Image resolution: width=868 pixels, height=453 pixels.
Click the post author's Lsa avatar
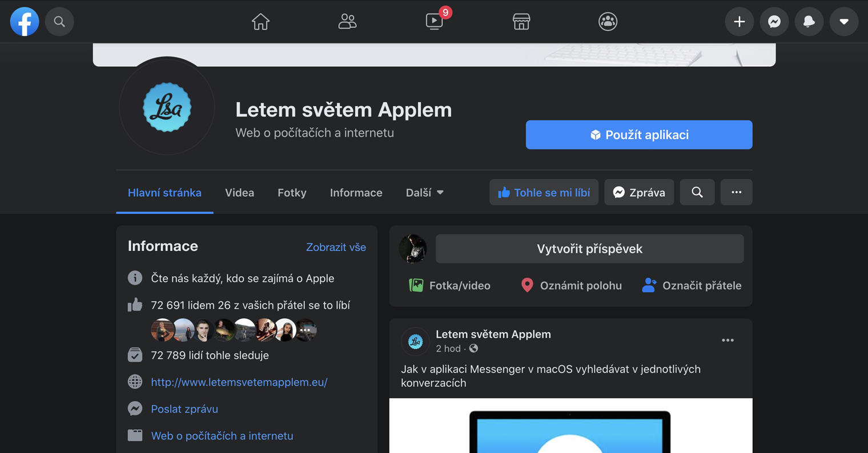click(x=415, y=341)
